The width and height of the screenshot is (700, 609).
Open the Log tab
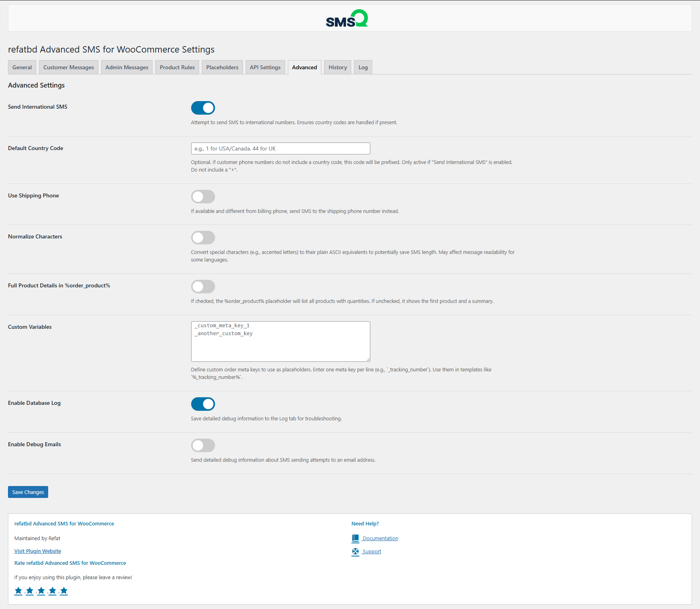(363, 67)
